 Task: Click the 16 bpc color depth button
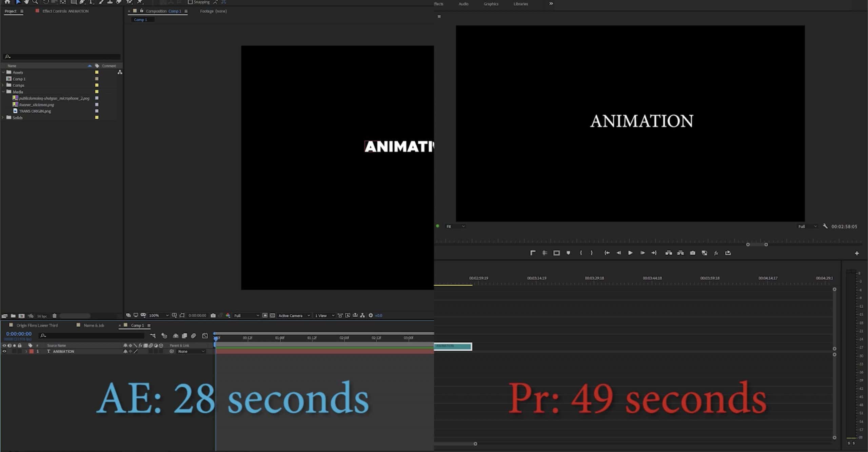coord(42,316)
